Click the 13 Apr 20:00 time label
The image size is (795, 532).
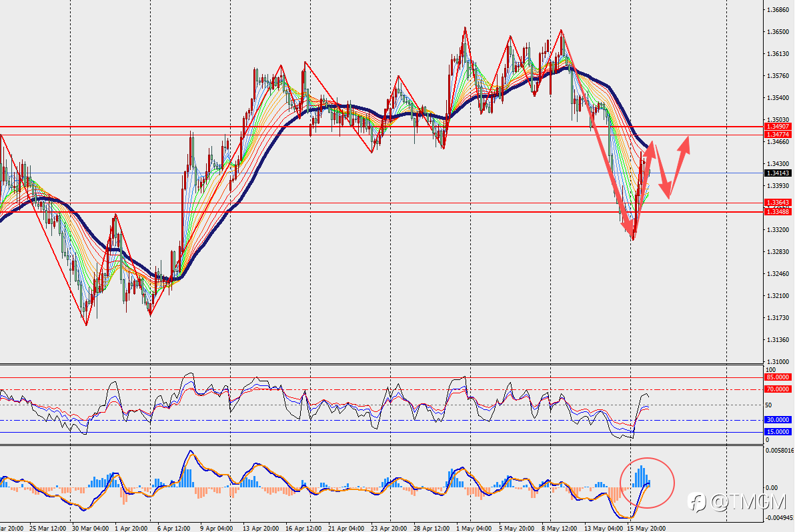coord(261,528)
